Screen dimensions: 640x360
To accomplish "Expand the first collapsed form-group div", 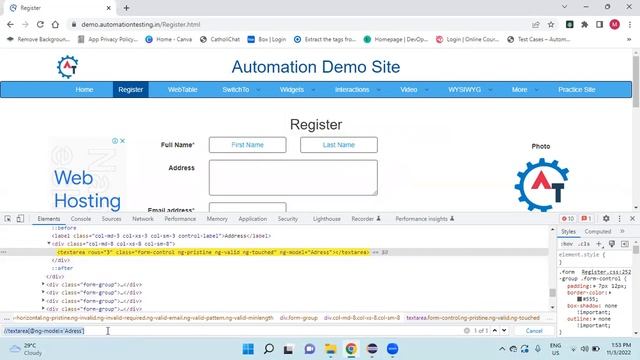I will click(43, 284).
